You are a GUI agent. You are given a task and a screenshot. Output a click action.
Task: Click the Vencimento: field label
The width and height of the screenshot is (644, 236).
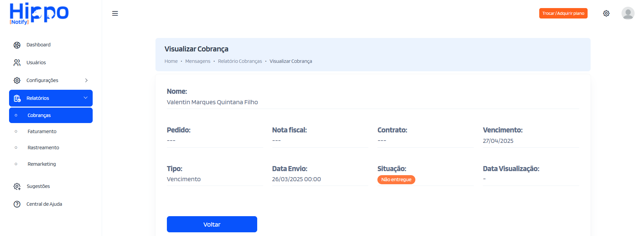(503, 130)
